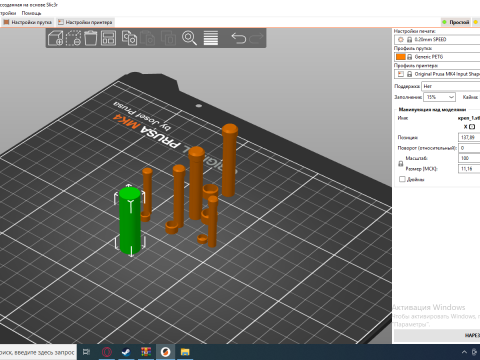The width and height of the screenshot is (480, 360).
Task: Click the Undo arrow icon
Action: (x=239, y=38)
